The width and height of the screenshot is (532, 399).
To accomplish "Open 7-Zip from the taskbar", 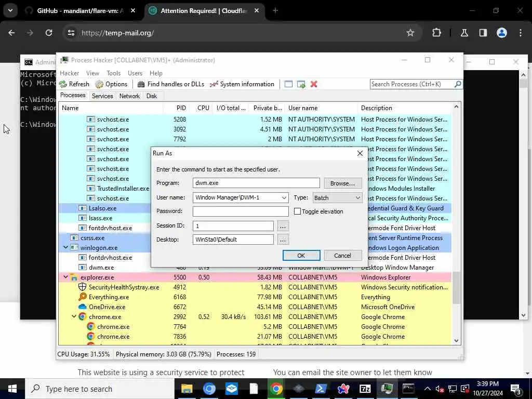I will coord(365,389).
